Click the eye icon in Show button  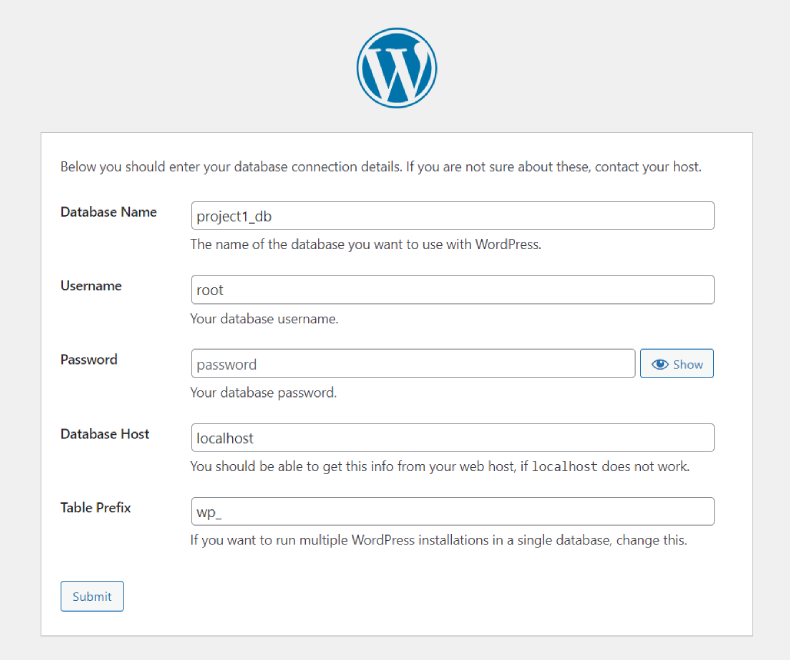(660, 364)
